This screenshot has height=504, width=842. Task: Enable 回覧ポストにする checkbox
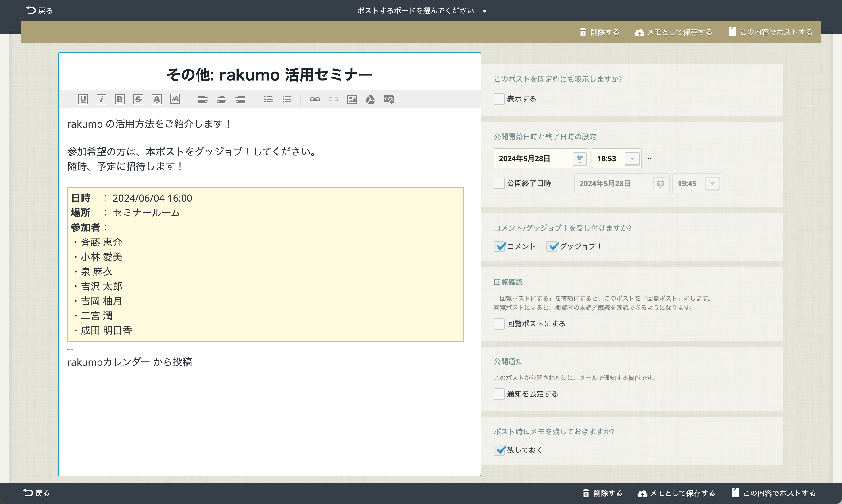499,324
